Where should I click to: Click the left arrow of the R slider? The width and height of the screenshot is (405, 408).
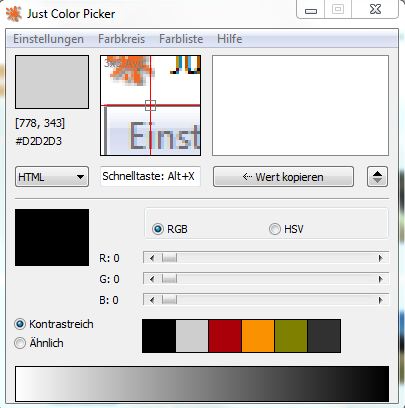(x=152, y=258)
